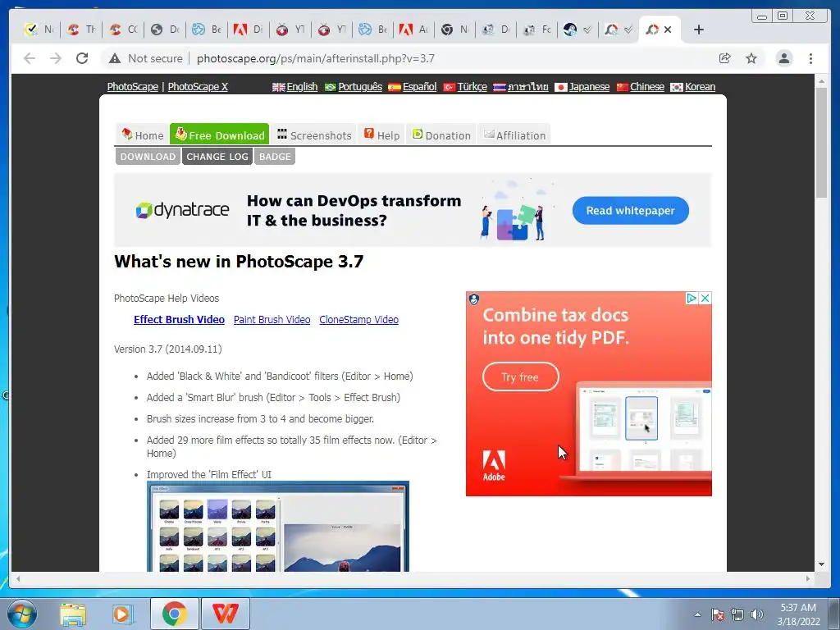Switch language to Türkçe
840x630 pixels.
pyautogui.click(x=472, y=87)
